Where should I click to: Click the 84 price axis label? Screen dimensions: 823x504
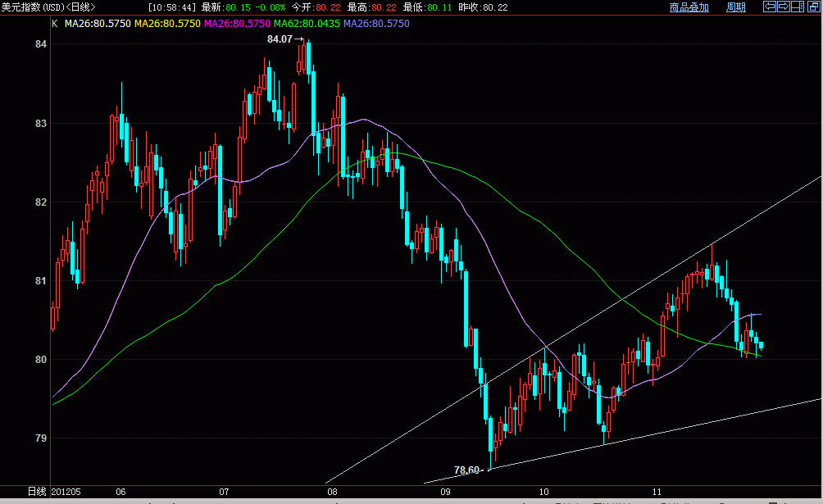(x=41, y=44)
